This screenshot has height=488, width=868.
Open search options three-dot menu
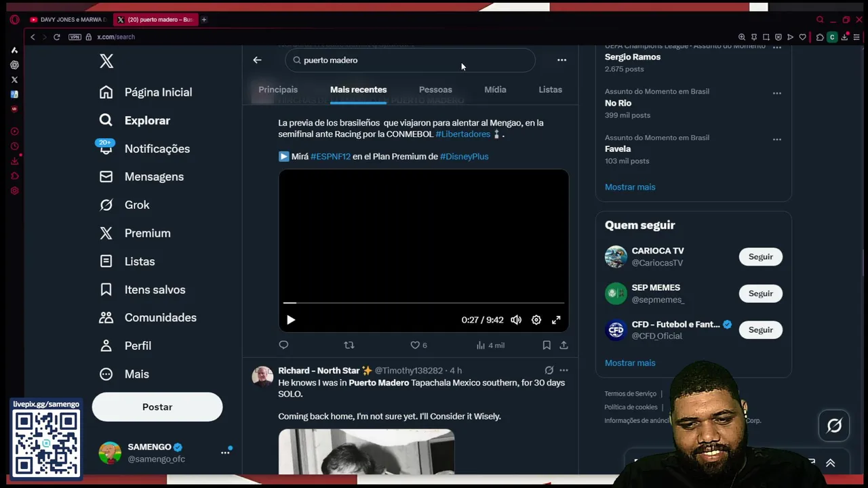[561, 60]
